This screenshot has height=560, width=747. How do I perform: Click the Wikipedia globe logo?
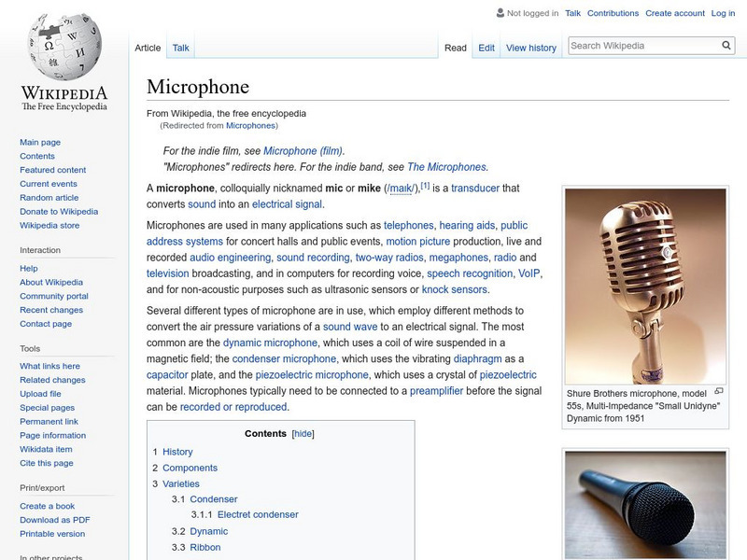(x=64, y=46)
